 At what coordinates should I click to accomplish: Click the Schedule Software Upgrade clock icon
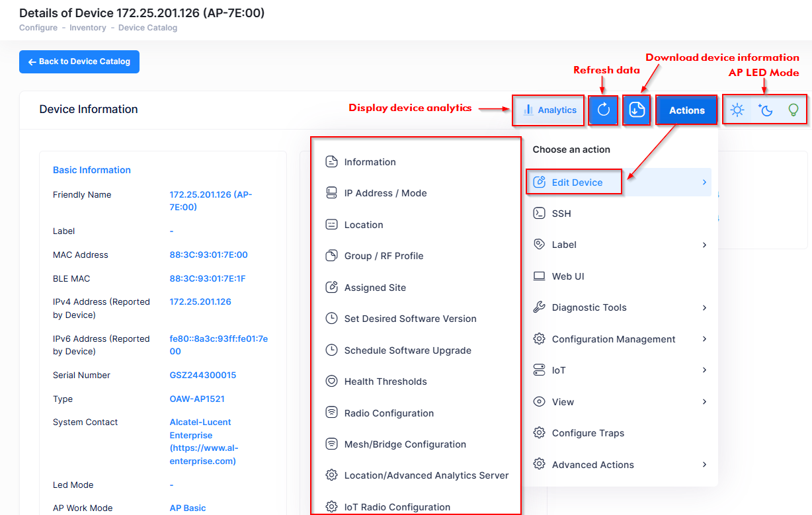coord(332,350)
